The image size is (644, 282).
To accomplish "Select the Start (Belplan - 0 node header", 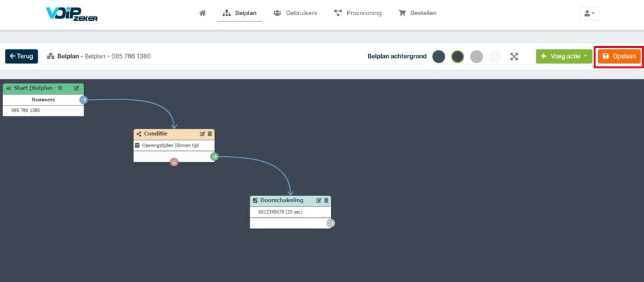I will tap(43, 88).
